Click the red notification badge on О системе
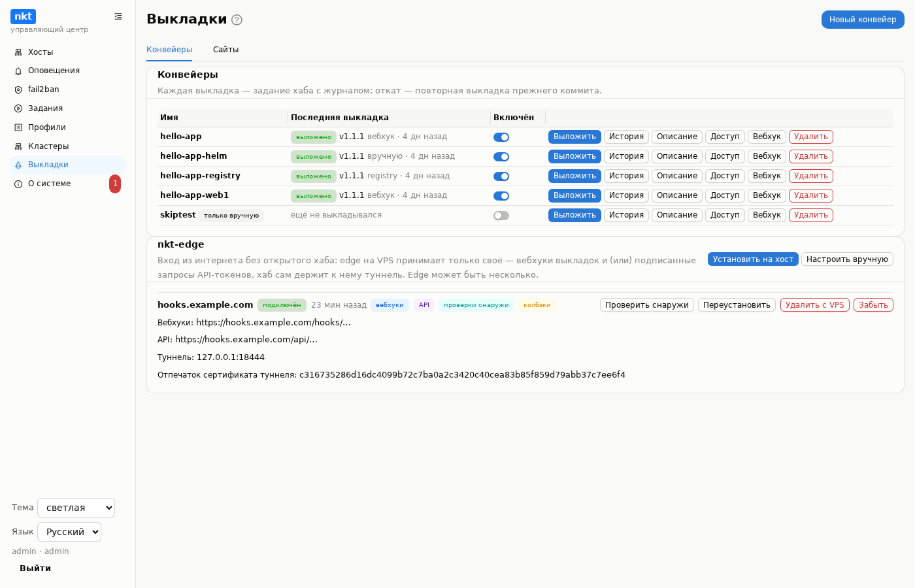The width and height of the screenshot is (915, 588). 115,184
